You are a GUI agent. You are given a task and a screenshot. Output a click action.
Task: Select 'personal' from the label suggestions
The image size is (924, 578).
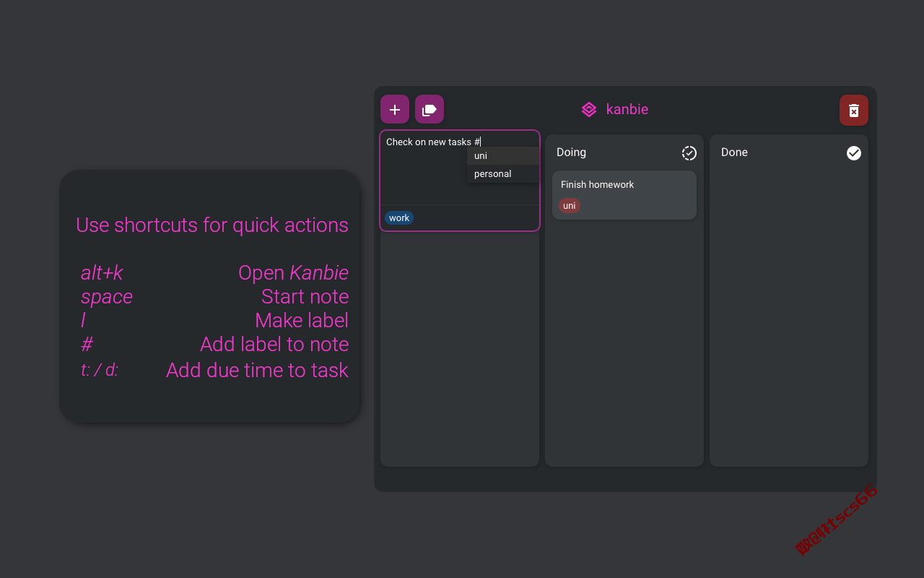pyautogui.click(x=503, y=174)
